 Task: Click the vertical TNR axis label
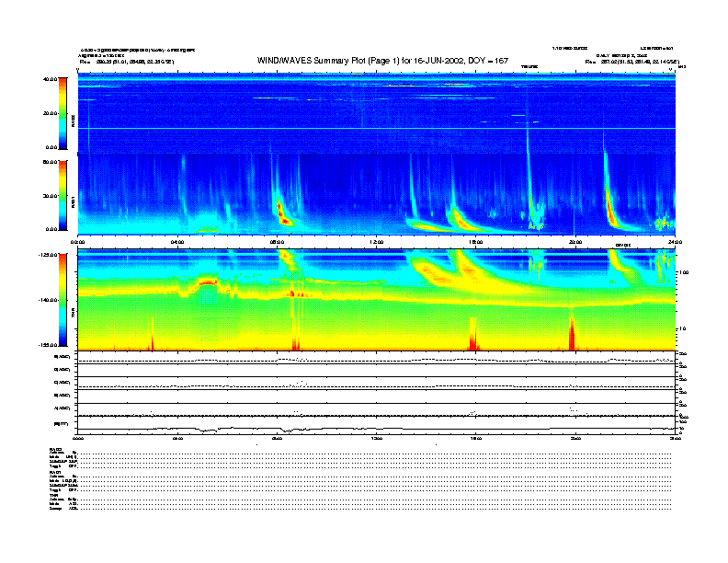[x=74, y=314]
